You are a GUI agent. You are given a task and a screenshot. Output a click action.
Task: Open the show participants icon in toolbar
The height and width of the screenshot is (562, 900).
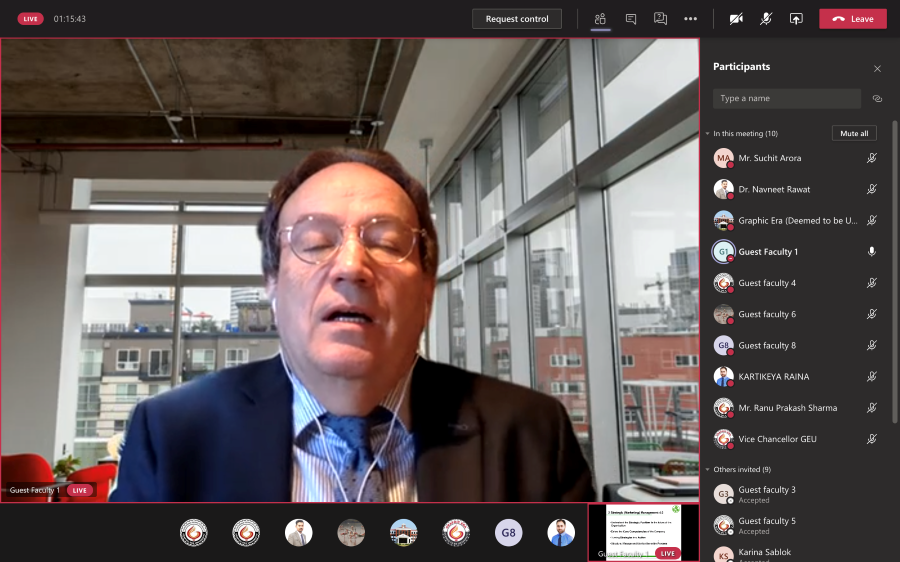pos(600,19)
